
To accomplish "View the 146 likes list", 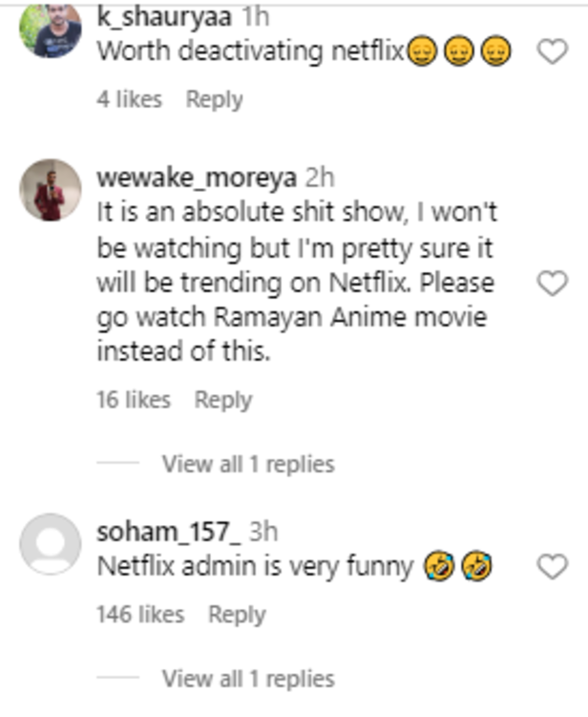I will [139, 615].
